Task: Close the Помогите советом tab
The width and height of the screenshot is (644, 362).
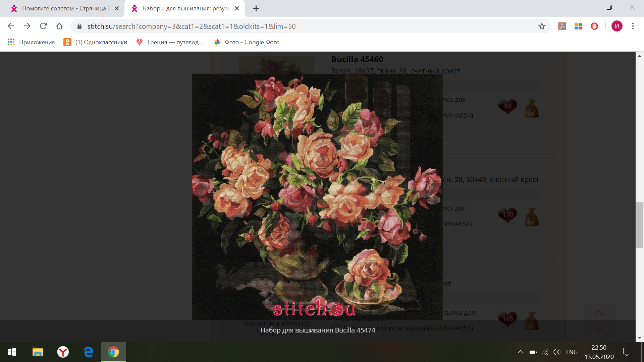Action: tap(117, 8)
